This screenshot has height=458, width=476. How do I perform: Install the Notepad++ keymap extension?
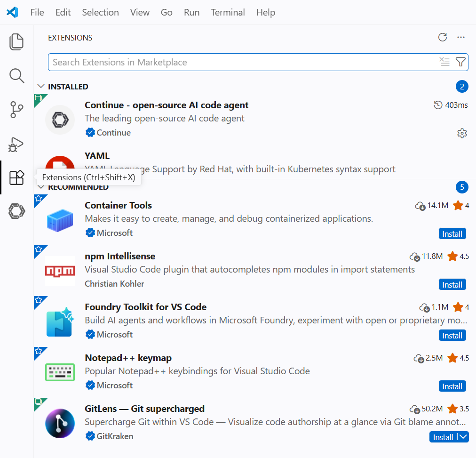tap(452, 386)
